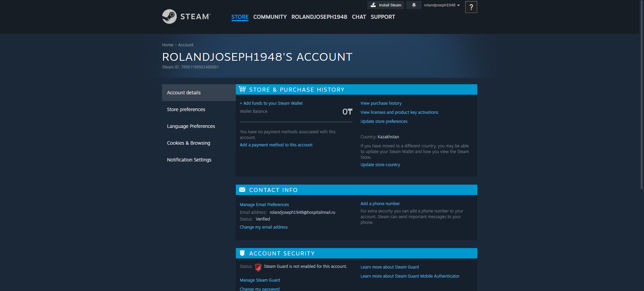Select Cookies & Browsing in the sidebar
Viewport: 644px width, 291px height.
[199, 143]
